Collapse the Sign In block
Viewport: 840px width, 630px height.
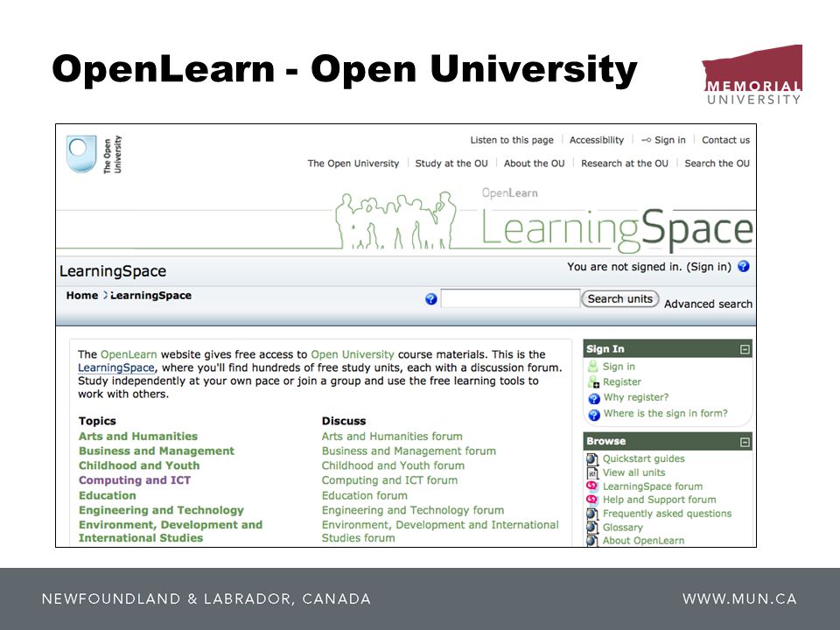(745, 349)
